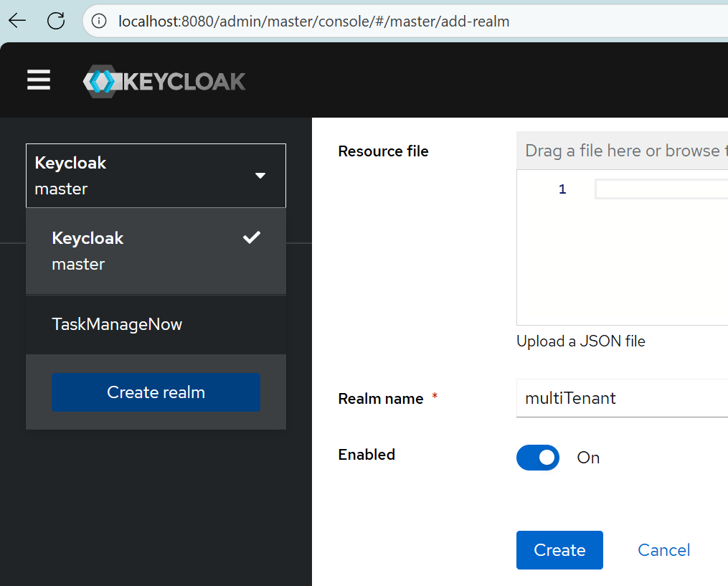Switch to the TaskManageNow realm

coord(118,324)
